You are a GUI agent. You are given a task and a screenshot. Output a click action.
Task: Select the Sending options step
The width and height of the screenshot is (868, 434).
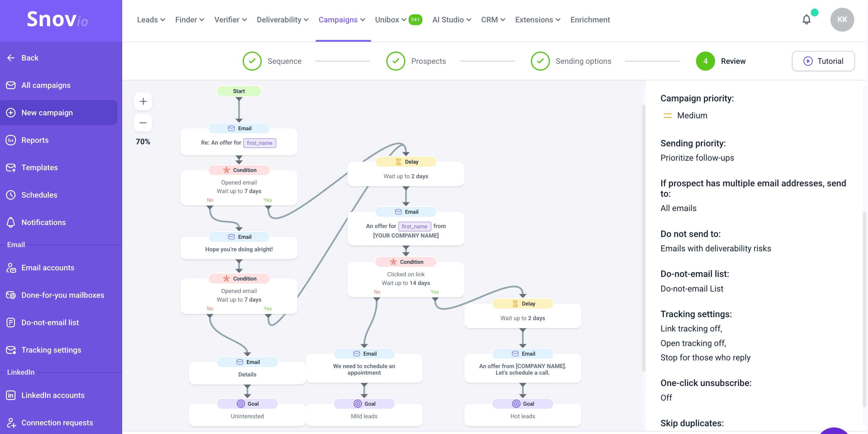click(x=540, y=61)
